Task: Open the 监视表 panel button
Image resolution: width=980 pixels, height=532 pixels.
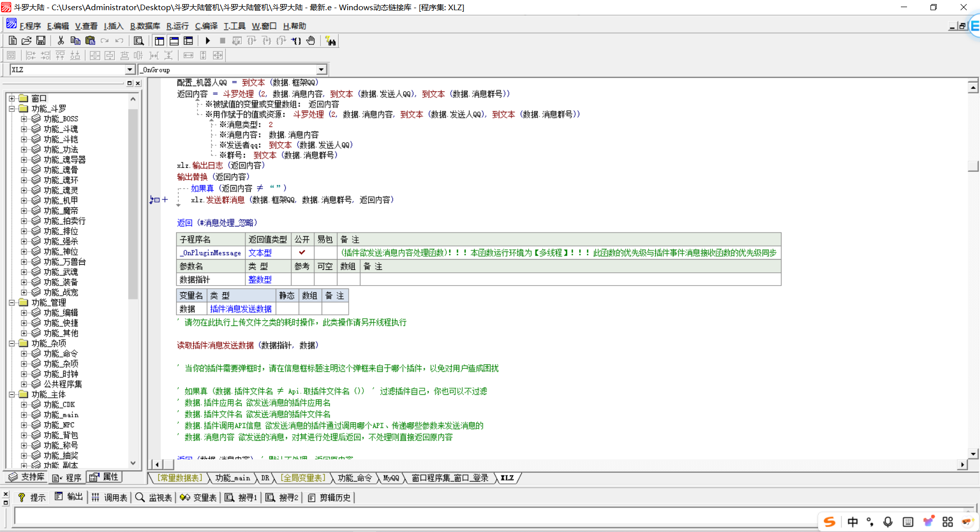Action: click(x=154, y=497)
